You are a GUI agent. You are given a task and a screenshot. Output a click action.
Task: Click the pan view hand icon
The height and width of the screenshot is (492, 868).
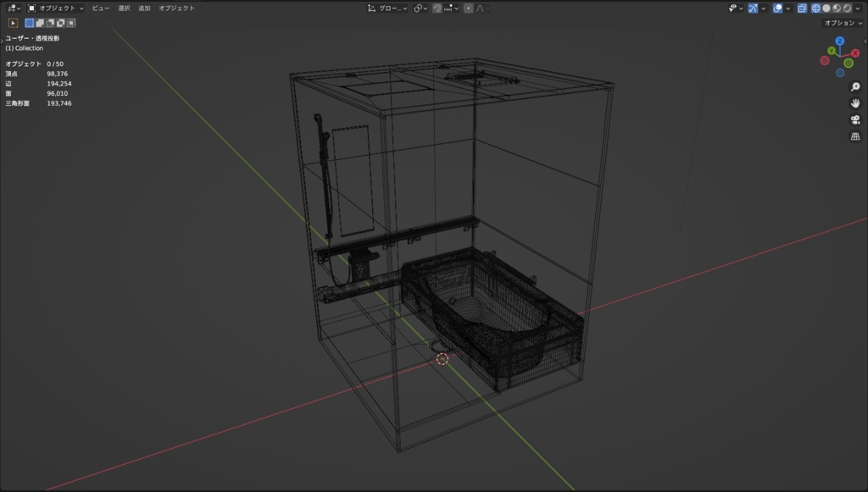(x=855, y=103)
